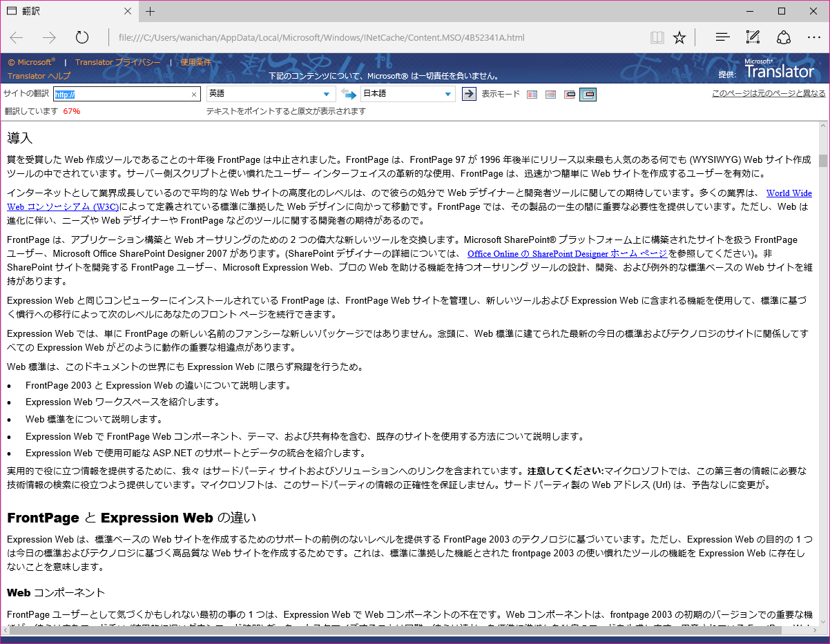
Task: Swap languages with the double-arrow icon
Action: pyautogui.click(x=349, y=95)
